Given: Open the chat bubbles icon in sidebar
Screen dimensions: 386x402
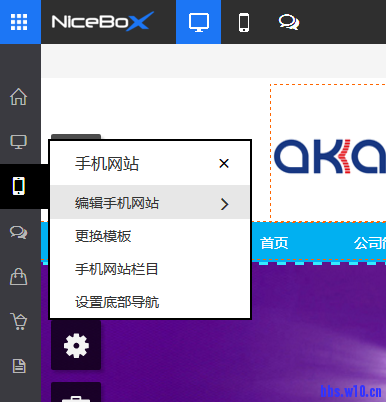Looking at the screenshot, I should point(18,232).
